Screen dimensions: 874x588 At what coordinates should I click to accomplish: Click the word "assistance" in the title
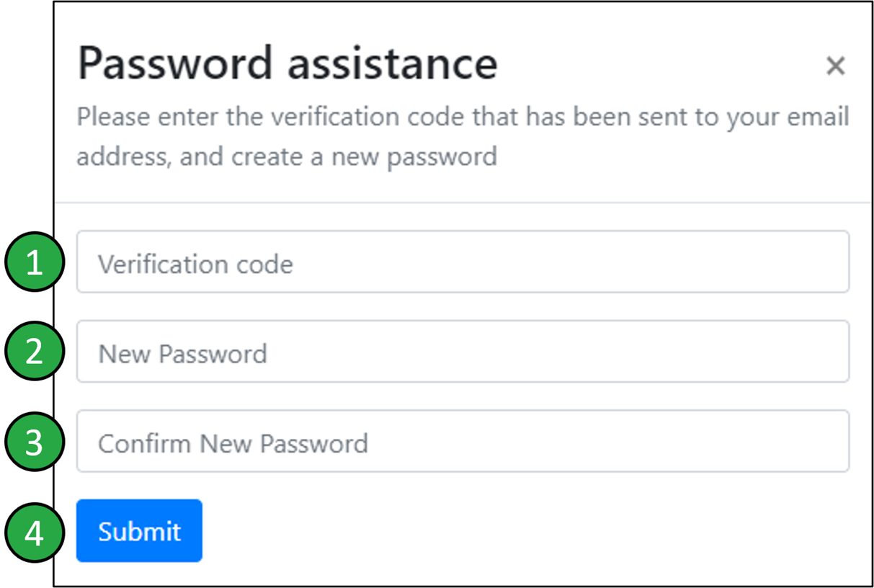(x=392, y=63)
